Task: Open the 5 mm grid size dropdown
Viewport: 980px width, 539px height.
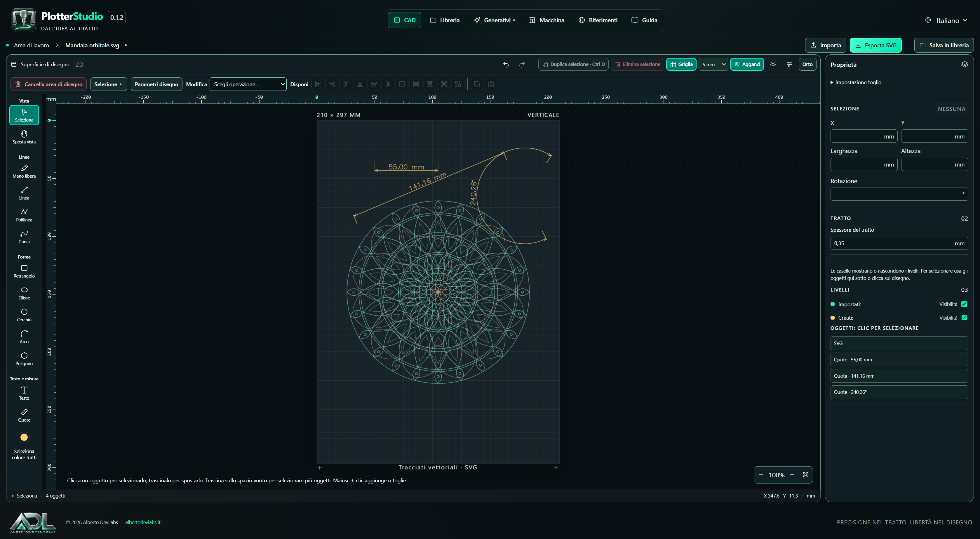Action: (713, 64)
